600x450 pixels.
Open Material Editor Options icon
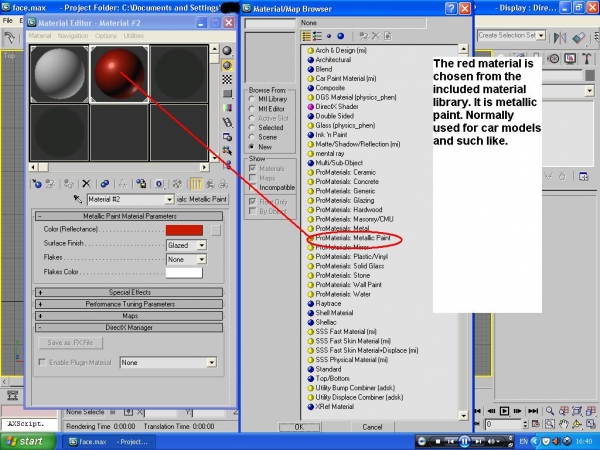[227, 137]
